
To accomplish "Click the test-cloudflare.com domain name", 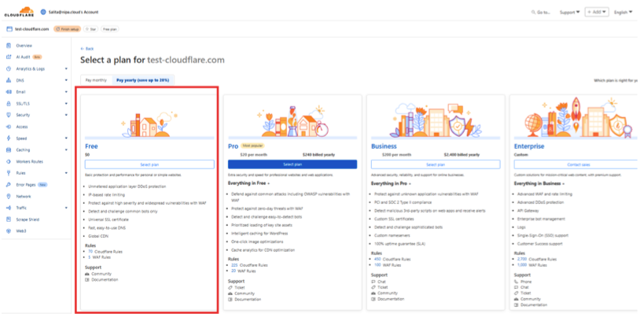I will pyautogui.click(x=32, y=29).
